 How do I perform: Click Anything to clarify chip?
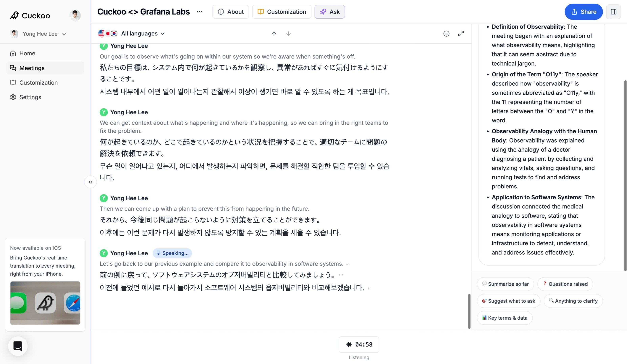click(x=573, y=301)
